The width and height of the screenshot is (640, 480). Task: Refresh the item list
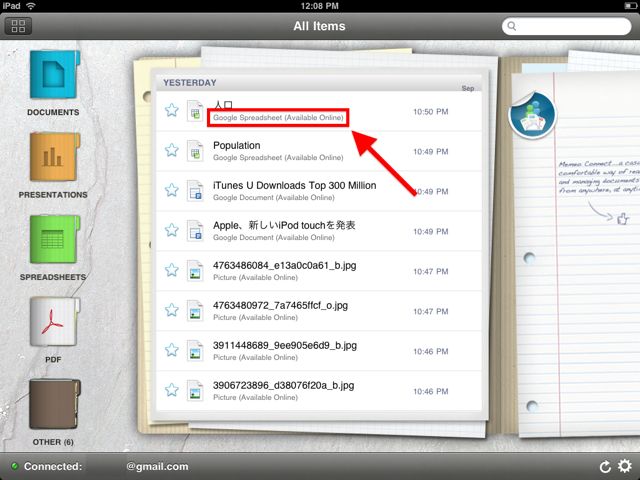click(x=605, y=467)
